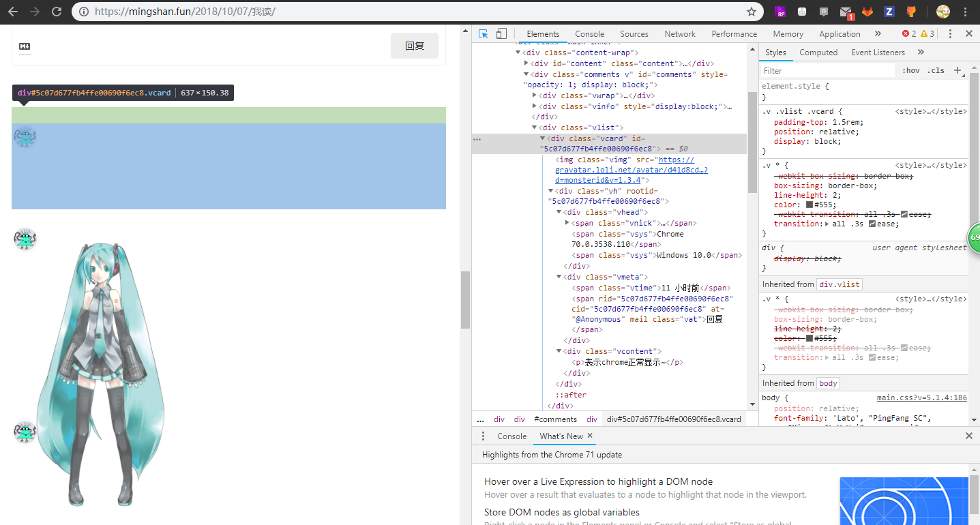Image resolution: width=980 pixels, height=525 pixels.
Task: Expand the span class="vnick" node
Action: point(567,223)
